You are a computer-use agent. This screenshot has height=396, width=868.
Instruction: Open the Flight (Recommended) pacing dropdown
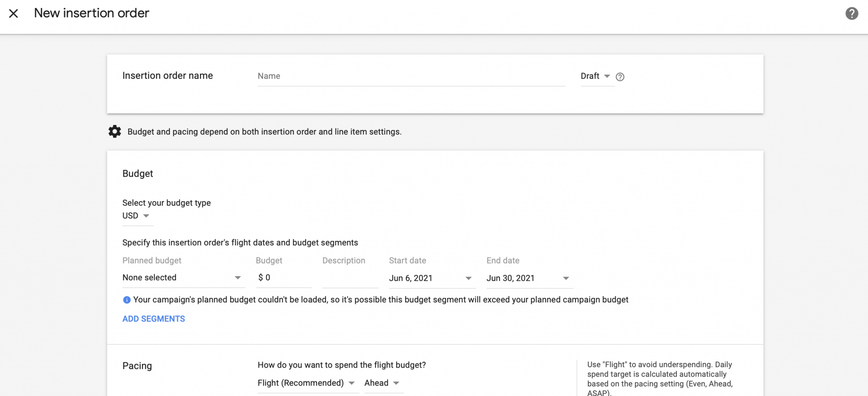(306, 382)
